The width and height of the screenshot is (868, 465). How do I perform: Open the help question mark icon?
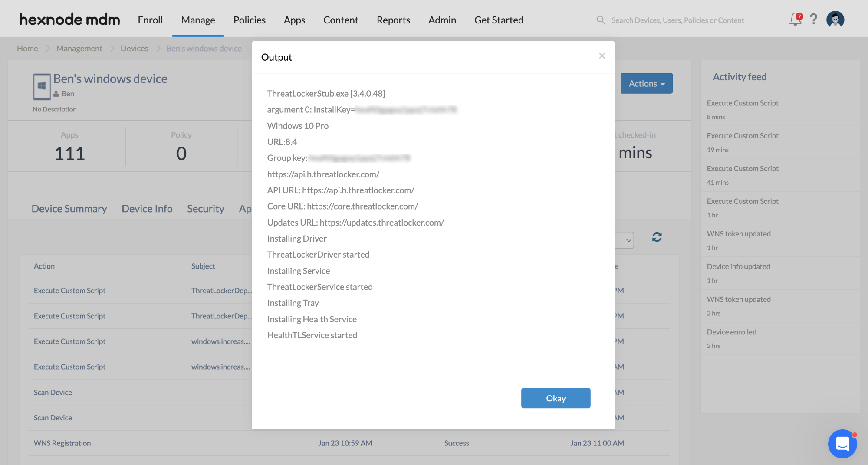814,20
